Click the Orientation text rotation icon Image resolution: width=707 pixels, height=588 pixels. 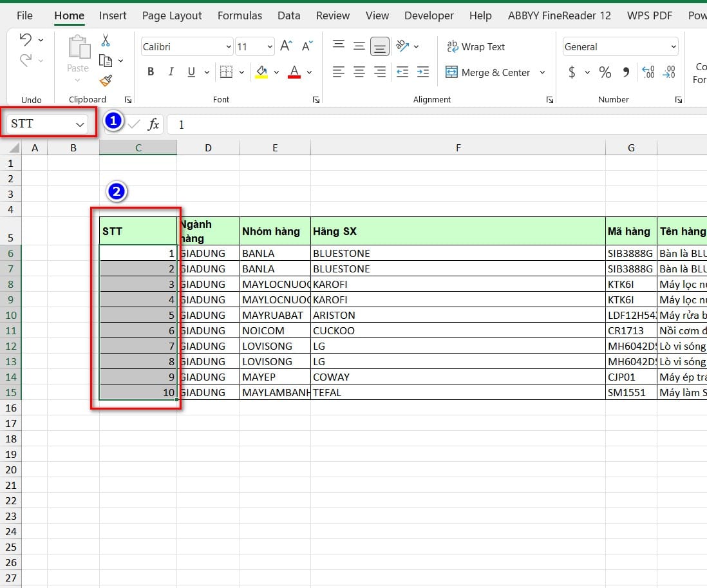pos(402,46)
